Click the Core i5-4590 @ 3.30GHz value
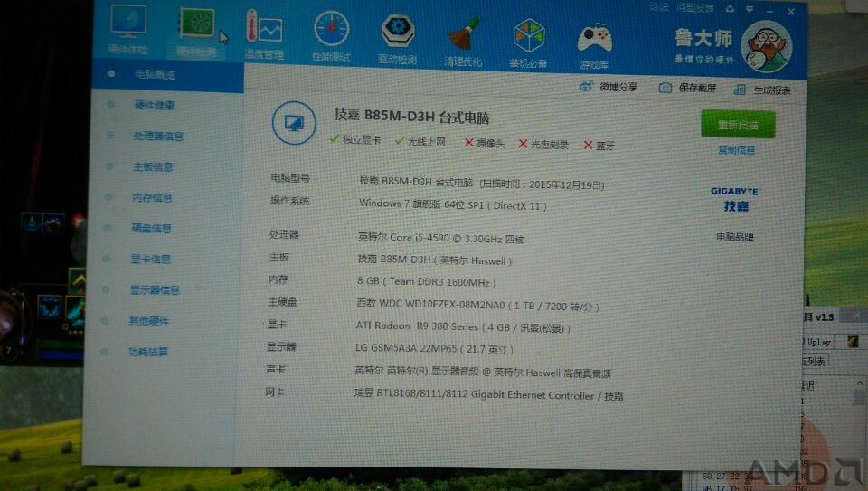The height and width of the screenshot is (491, 868). pyautogui.click(x=440, y=238)
